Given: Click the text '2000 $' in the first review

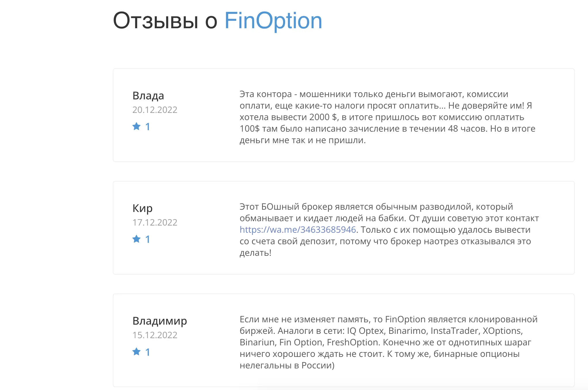Looking at the screenshot, I should [x=323, y=117].
